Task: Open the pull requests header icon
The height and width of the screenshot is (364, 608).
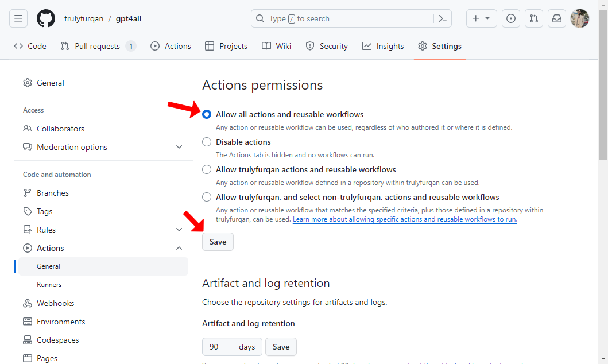Action: (x=534, y=18)
